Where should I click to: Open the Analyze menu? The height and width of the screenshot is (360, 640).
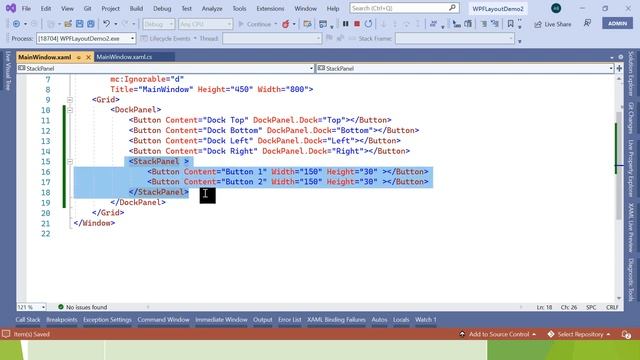point(212,8)
